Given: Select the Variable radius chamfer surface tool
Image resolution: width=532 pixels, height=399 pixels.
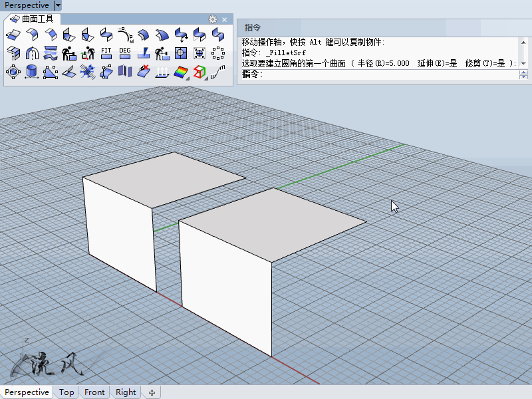Looking at the screenshot, I should [x=88, y=35].
